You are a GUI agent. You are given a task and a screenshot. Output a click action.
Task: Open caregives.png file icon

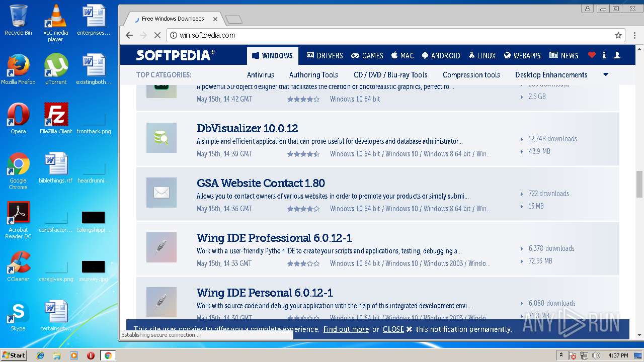pos(55,271)
